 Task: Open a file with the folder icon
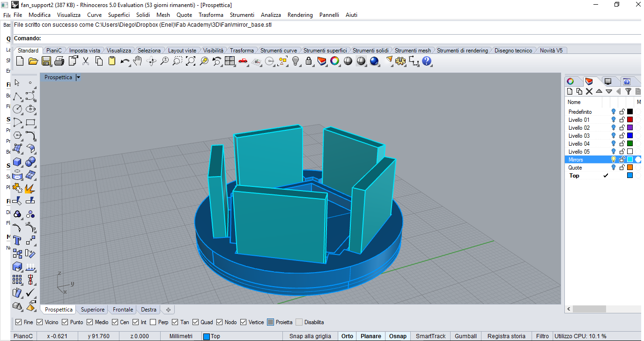pyautogui.click(x=32, y=61)
